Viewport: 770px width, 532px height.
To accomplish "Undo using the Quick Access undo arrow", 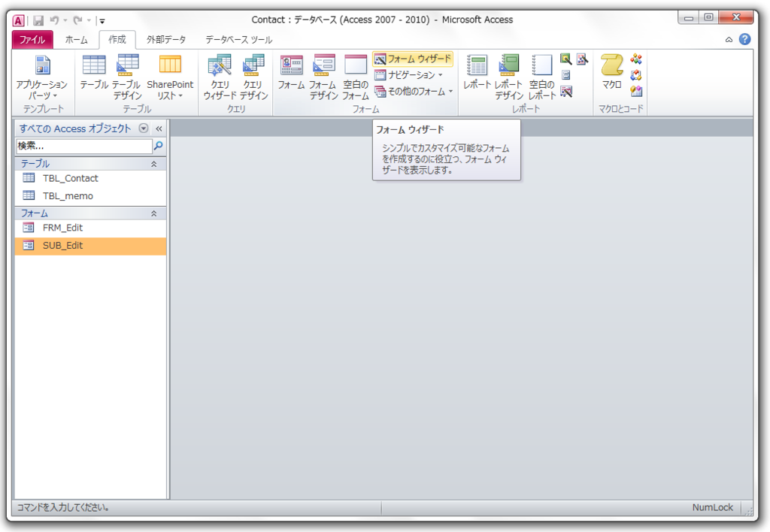I will click(54, 20).
